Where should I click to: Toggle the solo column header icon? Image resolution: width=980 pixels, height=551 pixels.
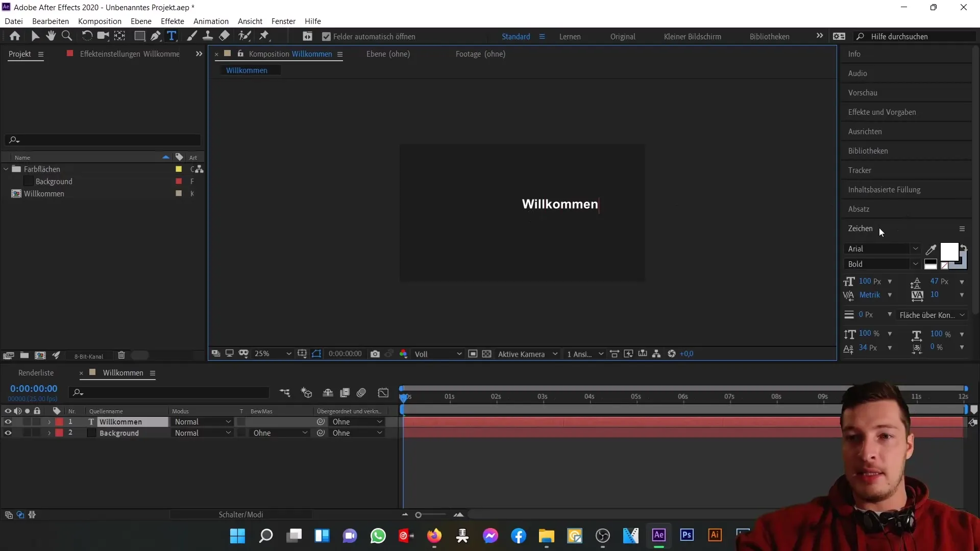click(27, 411)
